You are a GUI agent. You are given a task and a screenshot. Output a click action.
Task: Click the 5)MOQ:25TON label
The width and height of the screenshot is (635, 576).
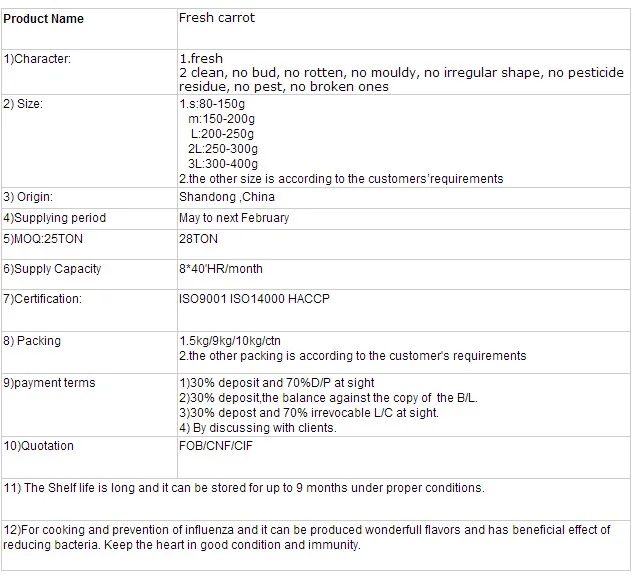(43, 240)
